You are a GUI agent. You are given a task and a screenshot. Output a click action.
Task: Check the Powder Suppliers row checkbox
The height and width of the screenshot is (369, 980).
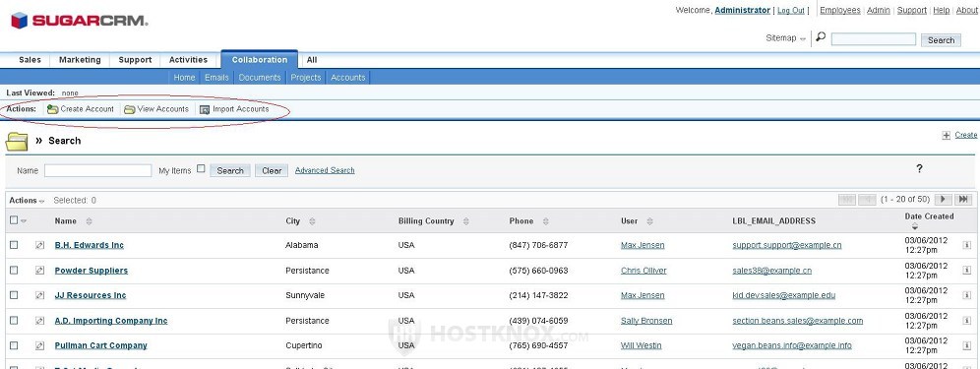(14, 271)
